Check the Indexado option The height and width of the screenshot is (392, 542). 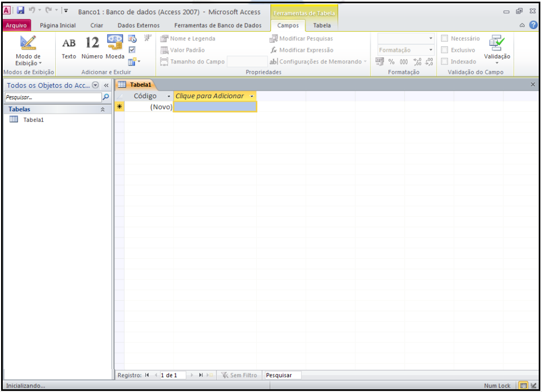(x=445, y=62)
